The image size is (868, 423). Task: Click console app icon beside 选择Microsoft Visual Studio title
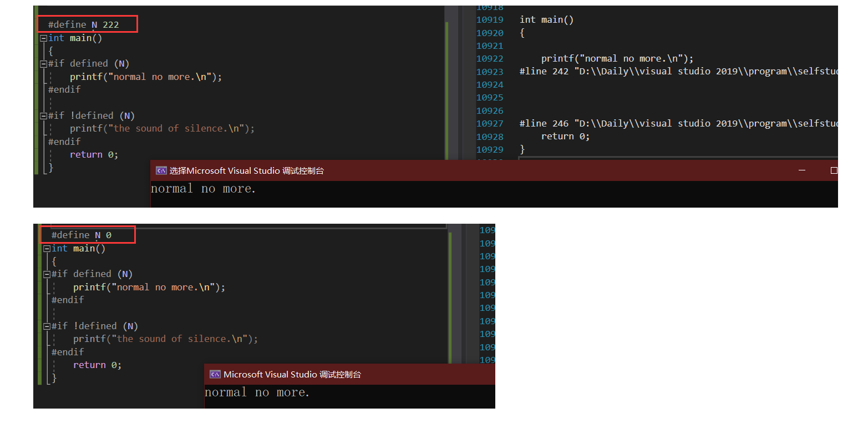[x=161, y=170]
